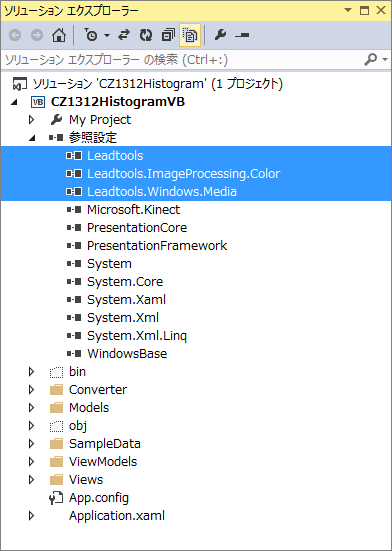Click the Converter folder icon
This screenshot has width=392, height=551.
pos(57,390)
